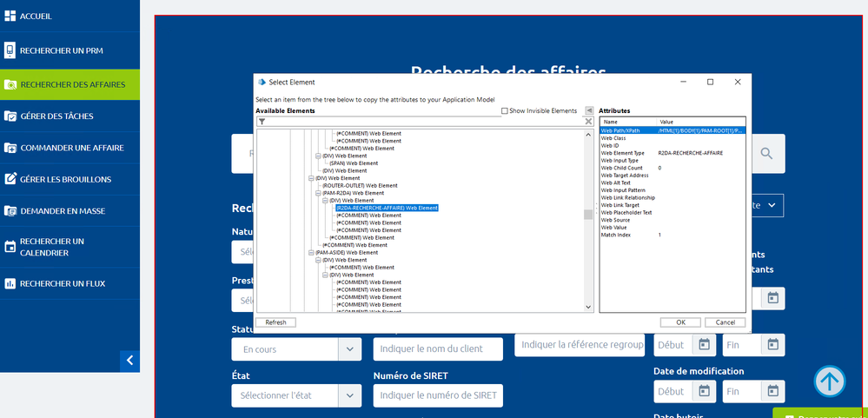Open the Accueil page in the sidebar
This screenshot has width=868, height=418.
point(70,16)
